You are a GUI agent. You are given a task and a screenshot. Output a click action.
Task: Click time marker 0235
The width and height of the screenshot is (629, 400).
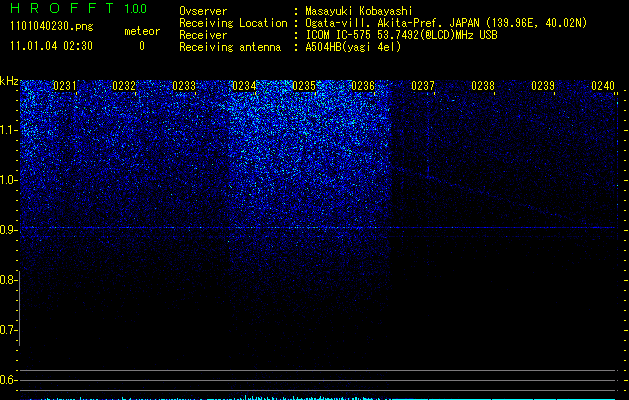304,86
